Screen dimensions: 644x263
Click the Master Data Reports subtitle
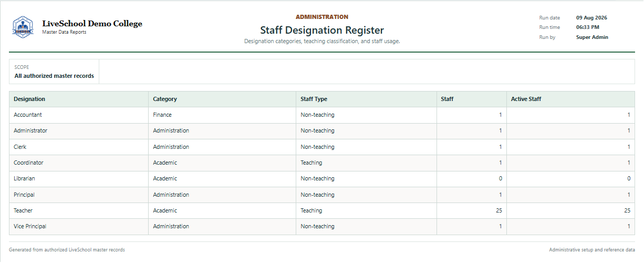click(64, 32)
